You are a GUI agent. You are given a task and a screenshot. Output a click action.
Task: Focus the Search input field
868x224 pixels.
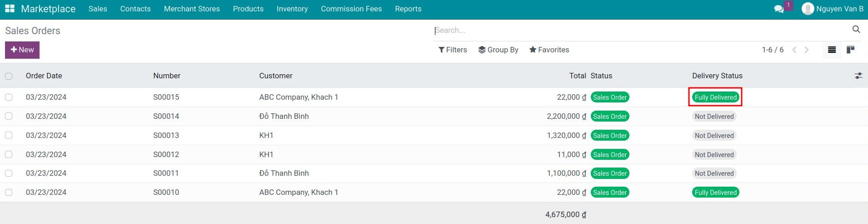[x=641, y=30]
